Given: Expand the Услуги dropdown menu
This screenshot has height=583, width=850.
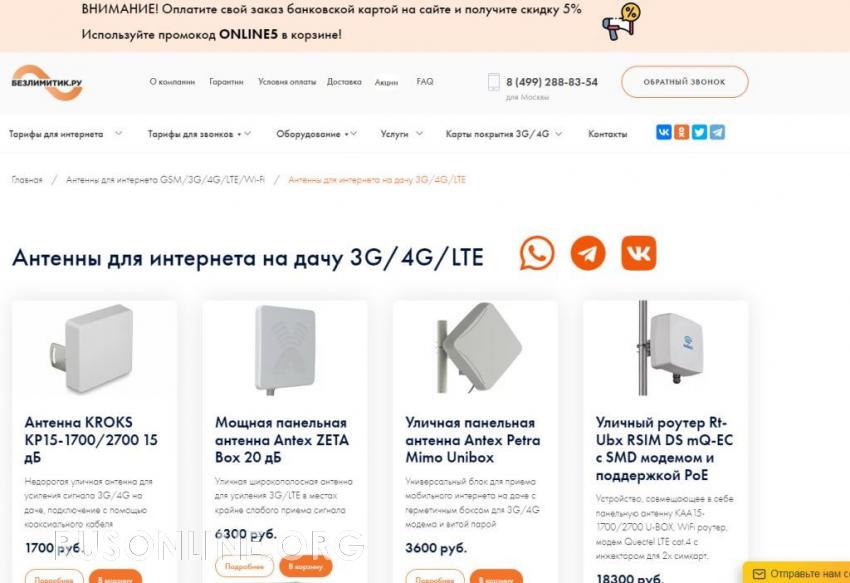Looking at the screenshot, I should click(x=401, y=134).
